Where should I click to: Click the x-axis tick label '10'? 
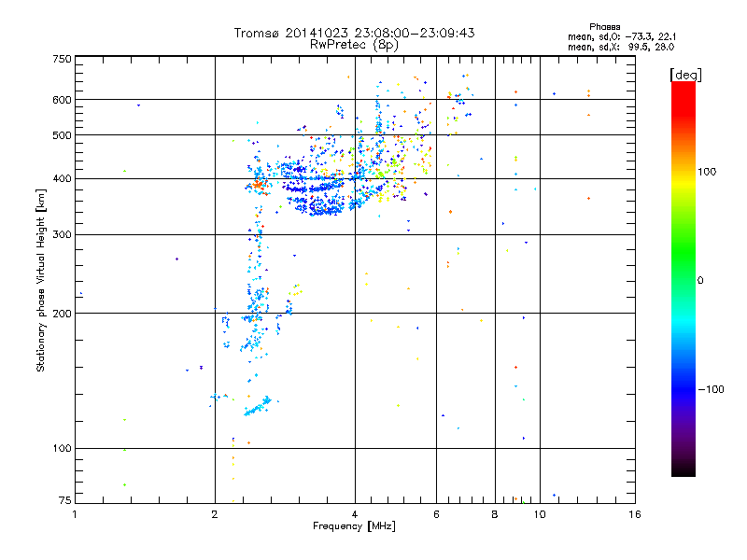pyautogui.click(x=540, y=514)
